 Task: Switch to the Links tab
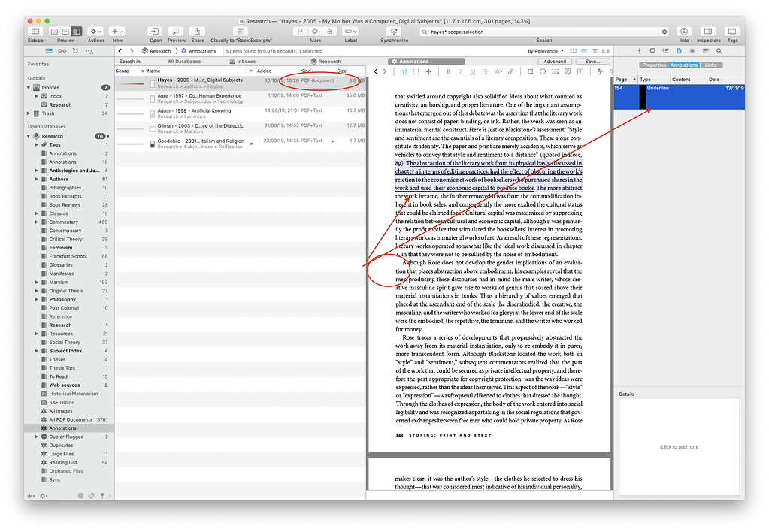tap(711, 65)
